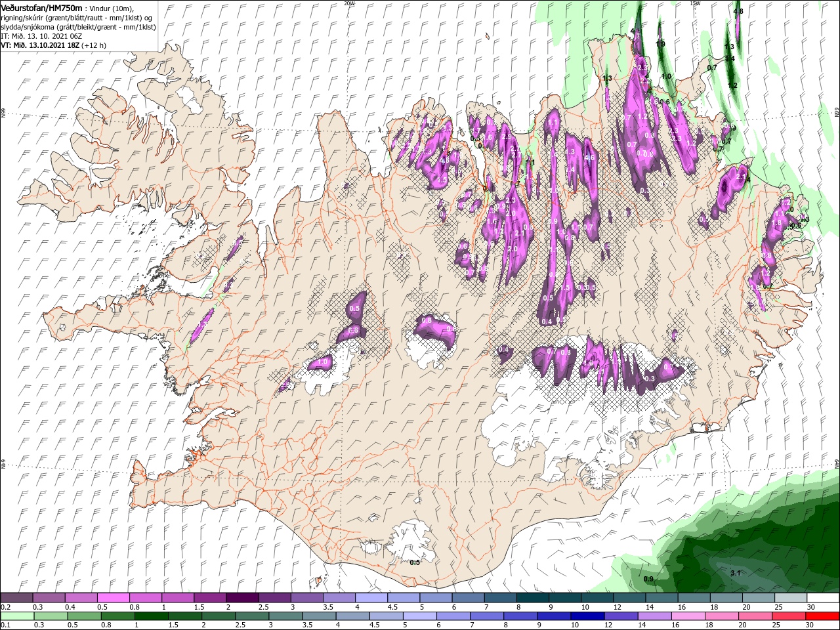The image size is (840, 630).
Task: Click the 20W longitude label on the top edge
Action: 349,3
